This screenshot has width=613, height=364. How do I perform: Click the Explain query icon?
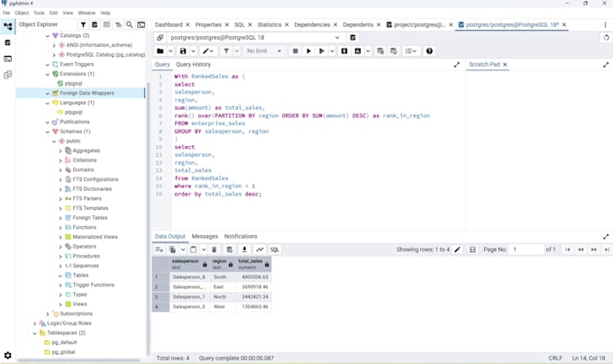pos(344,51)
